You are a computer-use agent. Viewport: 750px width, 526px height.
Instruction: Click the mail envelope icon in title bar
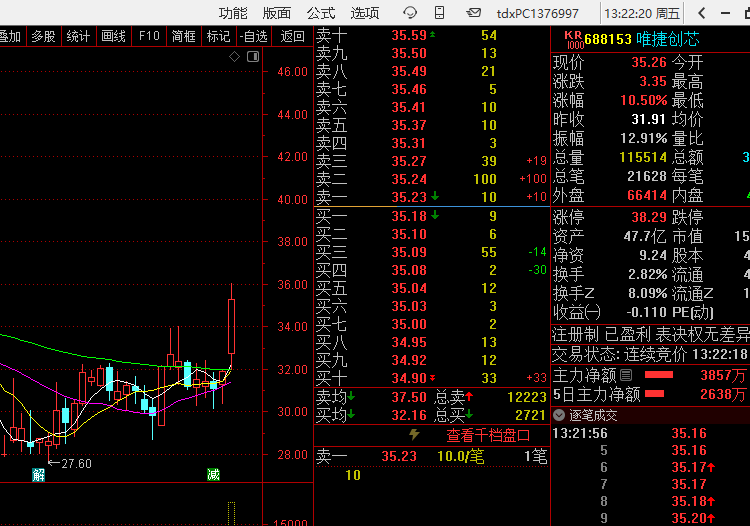474,12
